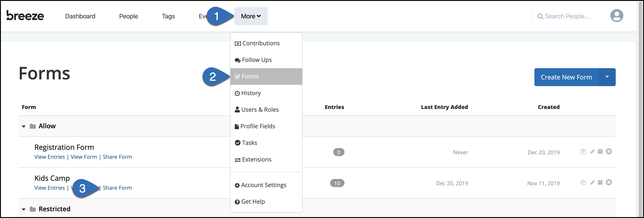Click the Create New Form button
Image resolution: width=644 pixels, height=218 pixels.
coord(566,77)
